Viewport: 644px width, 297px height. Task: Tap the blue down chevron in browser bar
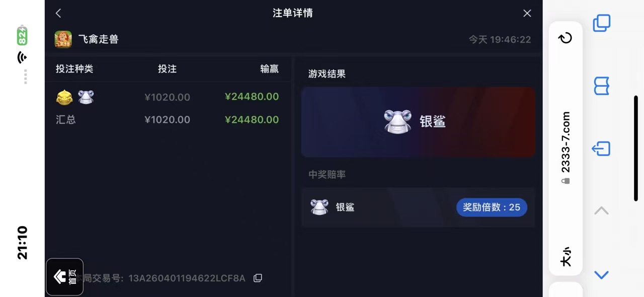601,275
